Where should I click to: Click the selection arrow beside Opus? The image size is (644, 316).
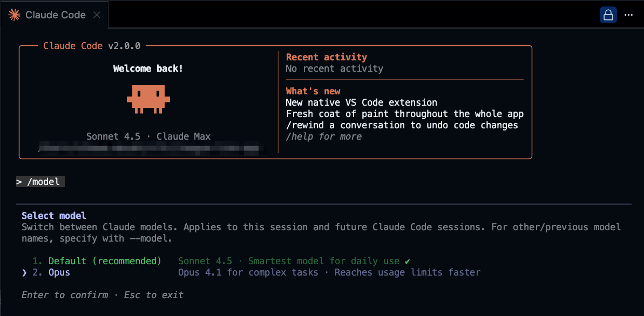(24, 272)
